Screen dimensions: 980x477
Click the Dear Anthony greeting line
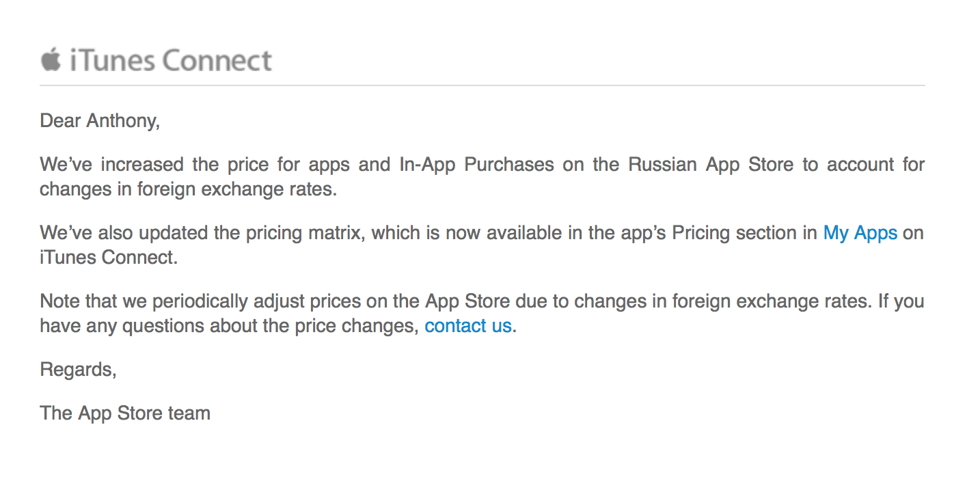(100, 121)
